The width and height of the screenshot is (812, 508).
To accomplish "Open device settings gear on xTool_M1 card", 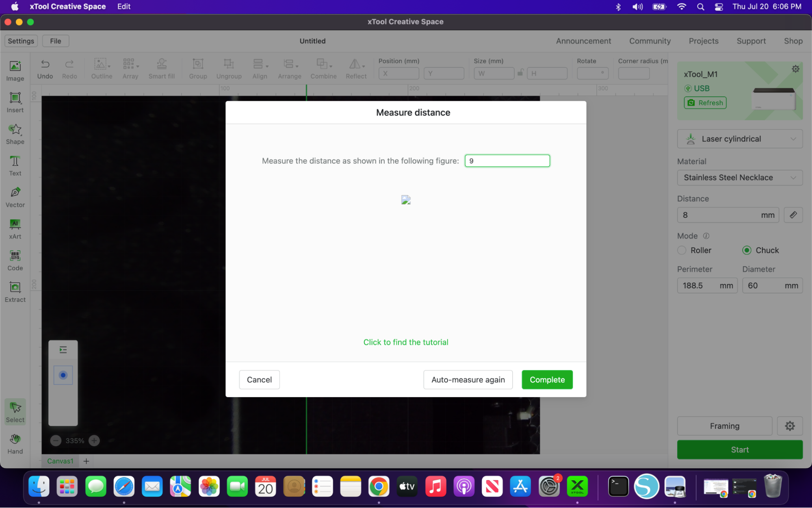I will [795, 69].
